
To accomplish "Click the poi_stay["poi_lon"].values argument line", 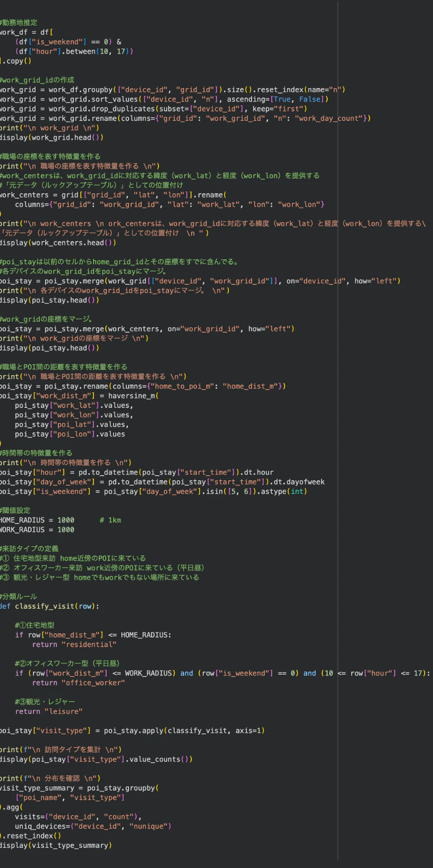I will point(70,434).
